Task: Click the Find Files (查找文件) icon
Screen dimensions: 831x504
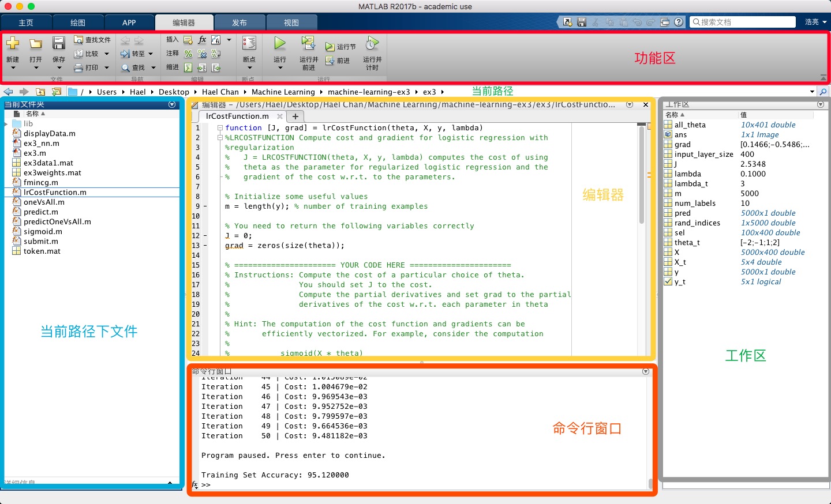Action: click(79, 40)
